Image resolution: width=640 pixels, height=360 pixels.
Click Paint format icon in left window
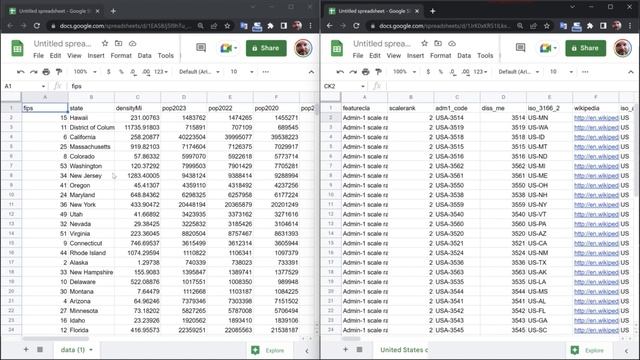pyautogui.click(x=59, y=72)
